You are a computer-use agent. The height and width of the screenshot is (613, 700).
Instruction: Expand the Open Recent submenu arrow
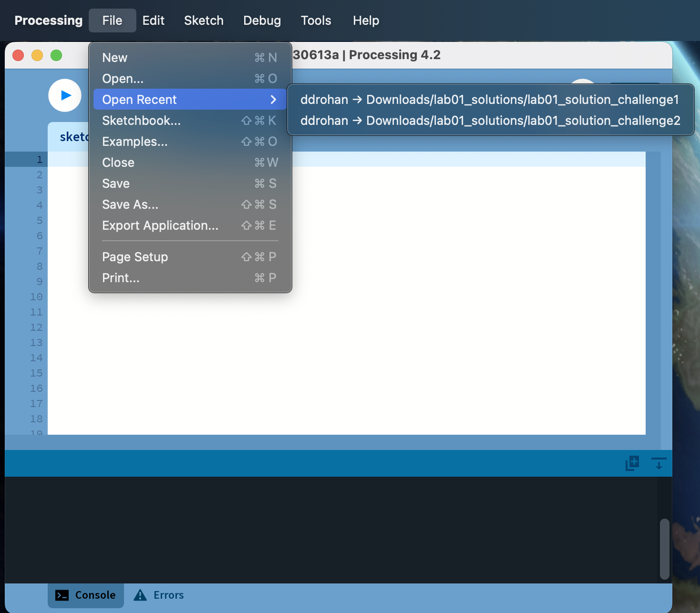(x=273, y=100)
